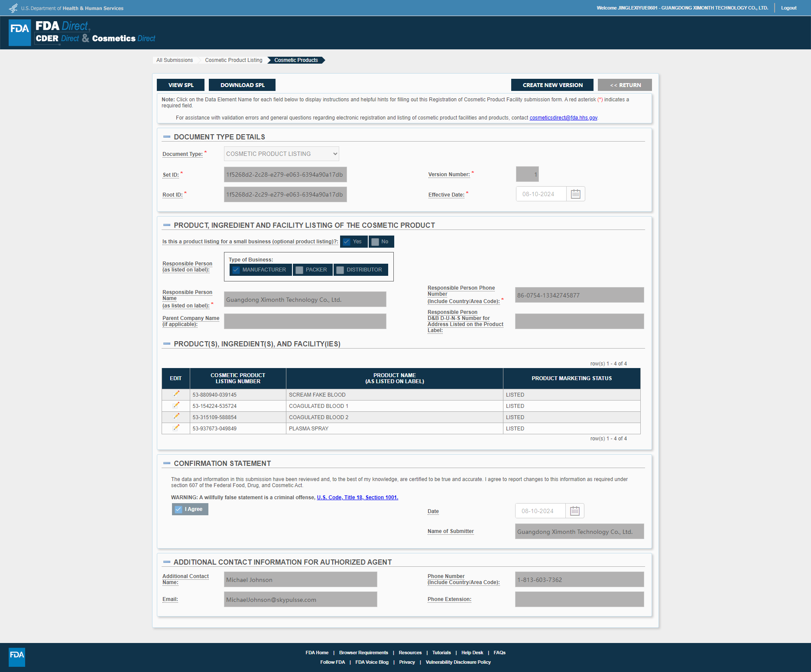Image resolution: width=811 pixels, height=672 pixels.
Task: Open Privacy footer link
Action: point(407,662)
